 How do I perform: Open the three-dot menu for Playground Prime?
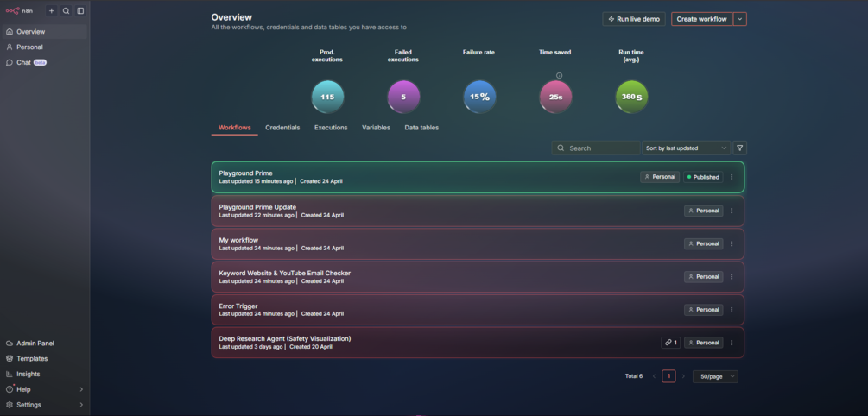(732, 177)
